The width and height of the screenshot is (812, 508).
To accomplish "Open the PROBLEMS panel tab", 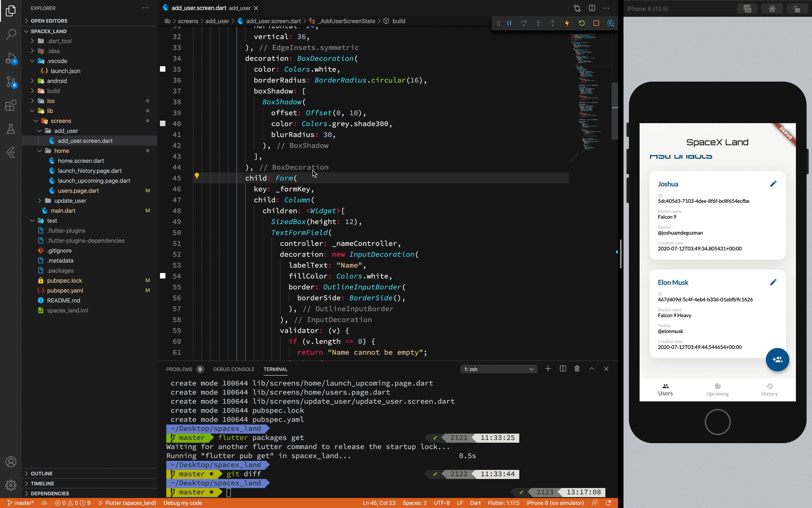I will [x=179, y=369].
